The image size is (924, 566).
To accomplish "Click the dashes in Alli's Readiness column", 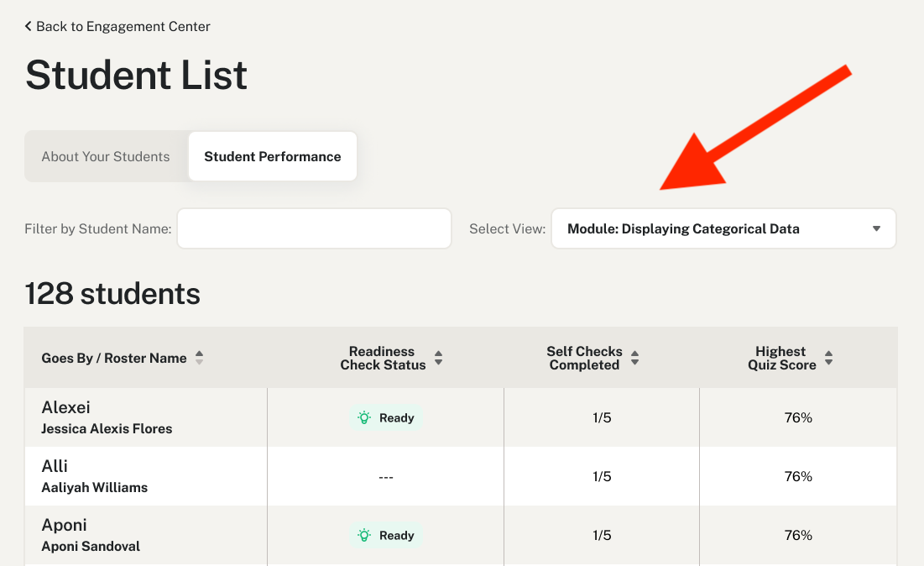I will pos(385,476).
